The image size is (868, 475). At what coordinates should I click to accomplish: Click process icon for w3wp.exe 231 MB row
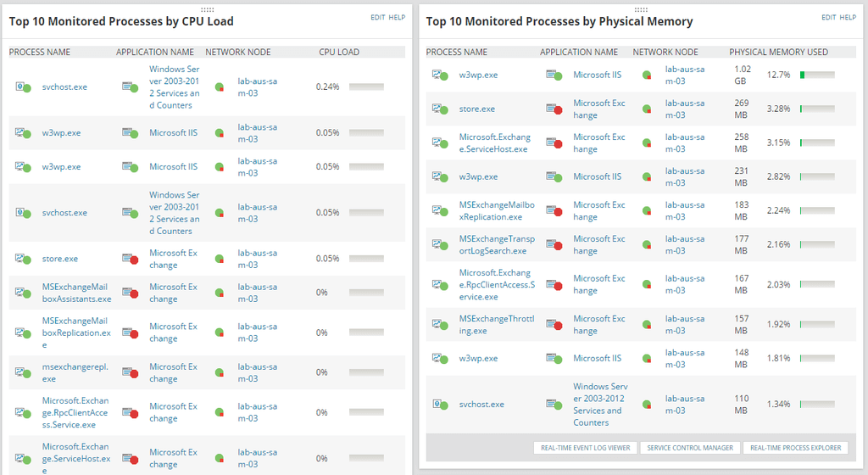click(440, 177)
